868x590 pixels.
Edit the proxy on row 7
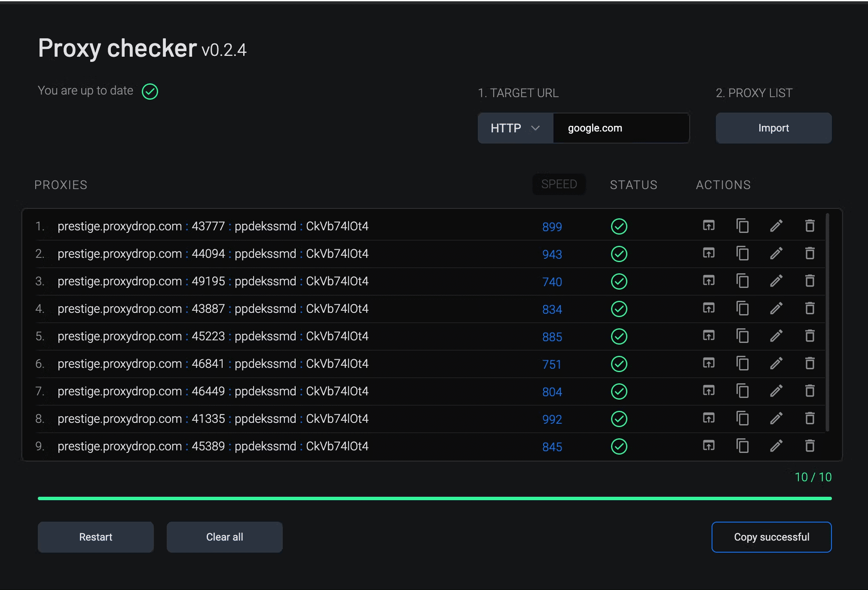pos(776,391)
